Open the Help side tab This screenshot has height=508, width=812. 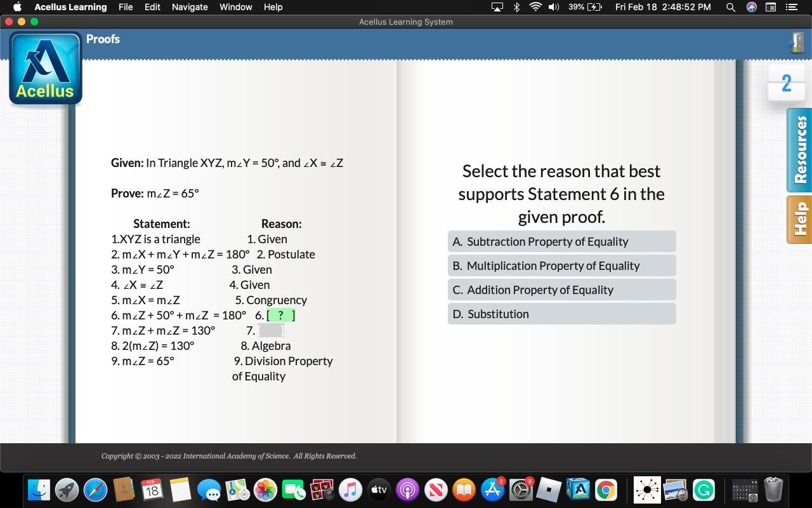[x=799, y=219]
